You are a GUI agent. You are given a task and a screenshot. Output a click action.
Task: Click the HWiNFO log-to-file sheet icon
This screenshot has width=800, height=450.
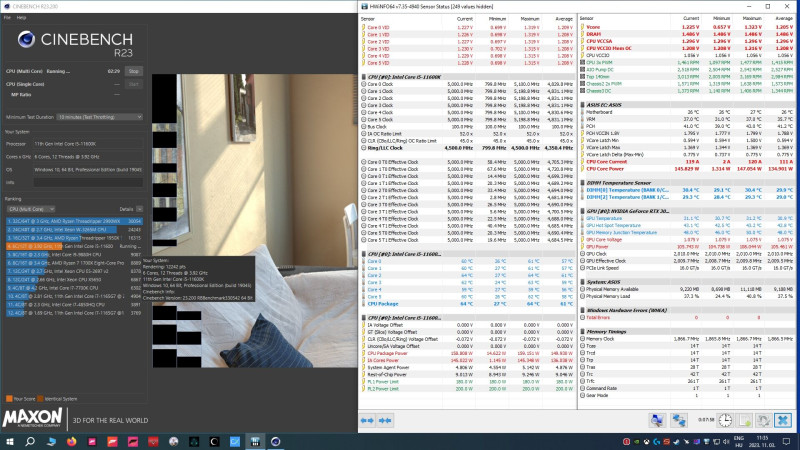coord(745,420)
